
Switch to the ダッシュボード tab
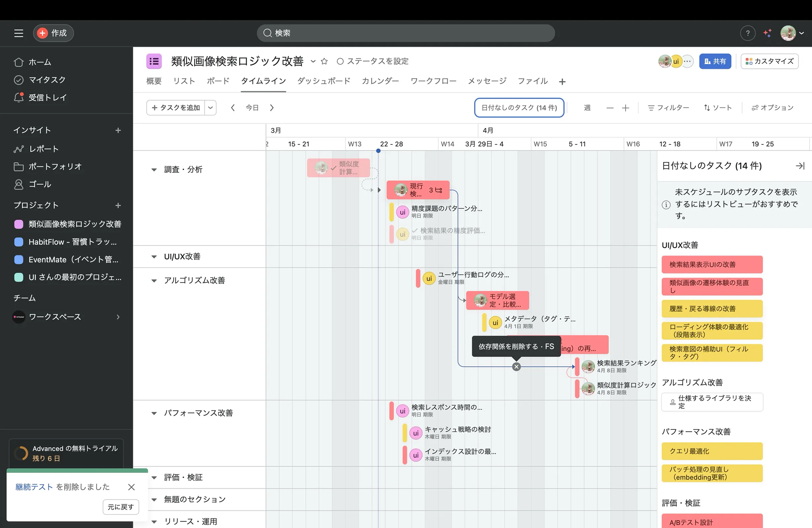tap(323, 81)
